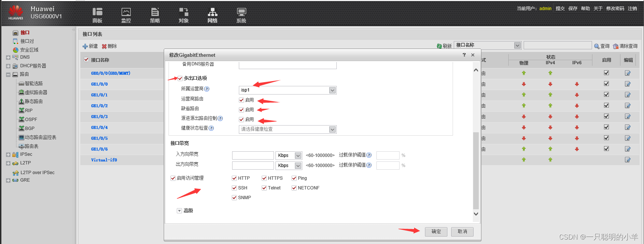Toggle the SNMP access checkbox
The image size is (644, 244).
pos(234,198)
